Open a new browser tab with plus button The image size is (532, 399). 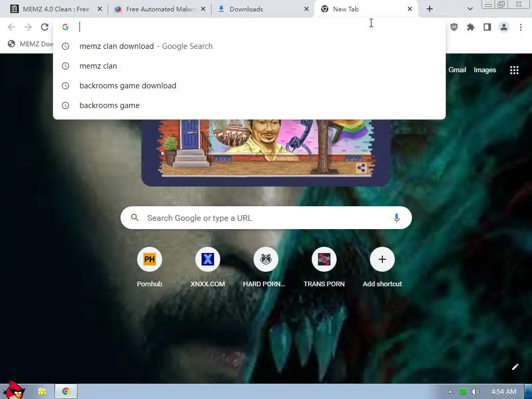[x=430, y=9]
